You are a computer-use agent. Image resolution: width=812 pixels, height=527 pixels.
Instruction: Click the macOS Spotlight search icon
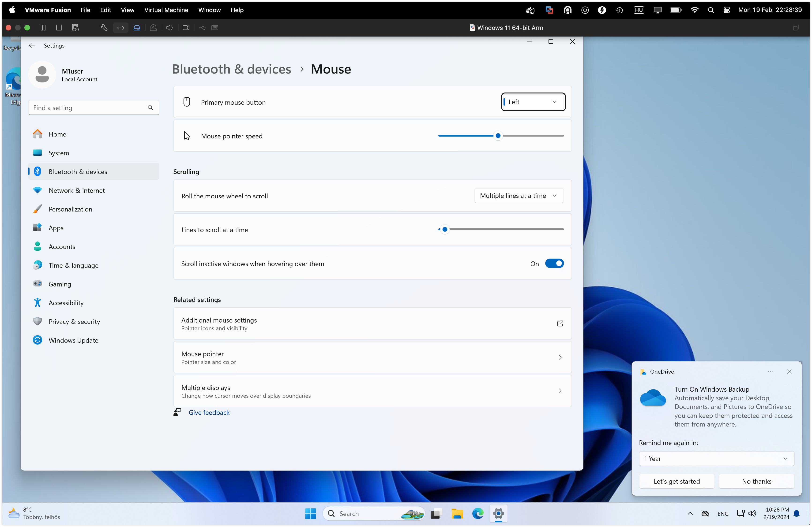[711, 10]
